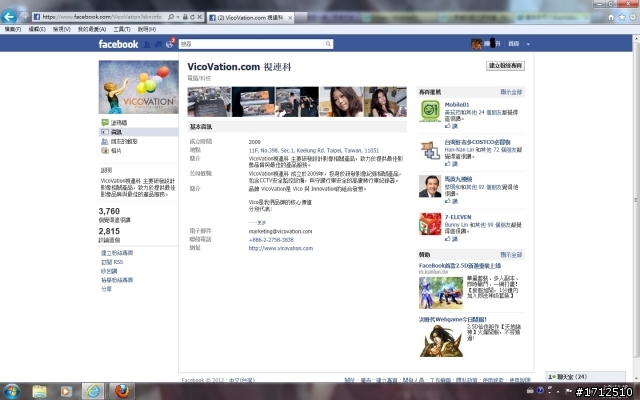
Task: Open the 檔案(F) menu
Action: (13, 29)
